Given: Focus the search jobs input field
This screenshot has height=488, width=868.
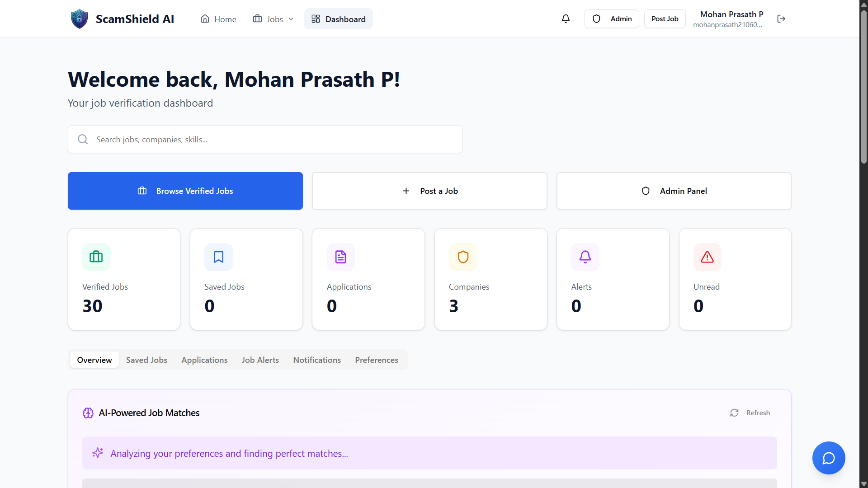Looking at the screenshot, I should [271, 139].
